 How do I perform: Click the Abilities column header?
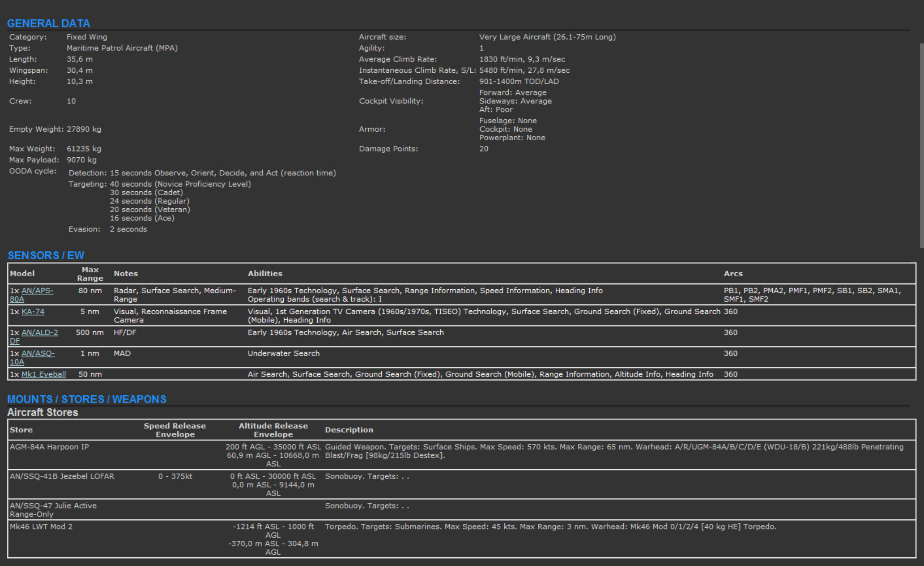(x=265, y=274)
